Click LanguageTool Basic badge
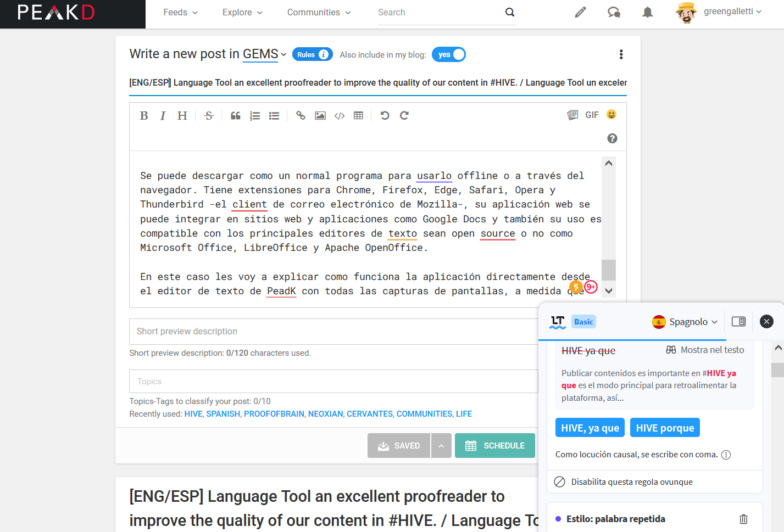Viewport: 784px width, 532px height. pos(583,322)
